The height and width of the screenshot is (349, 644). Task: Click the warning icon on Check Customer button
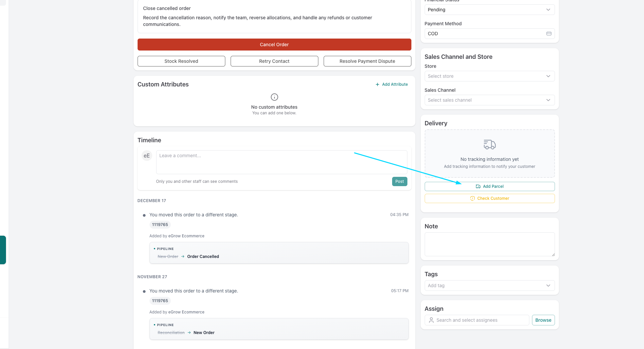tap(472, 198)
